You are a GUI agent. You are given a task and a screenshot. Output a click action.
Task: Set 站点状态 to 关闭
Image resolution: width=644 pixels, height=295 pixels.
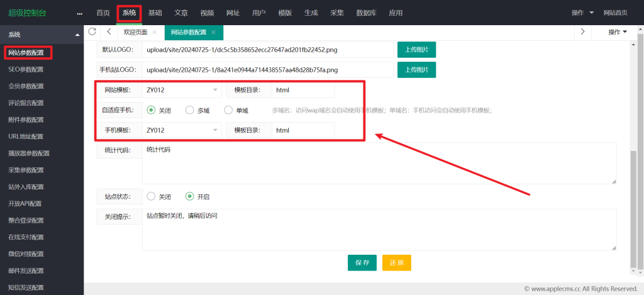click(x=151, y=196)
